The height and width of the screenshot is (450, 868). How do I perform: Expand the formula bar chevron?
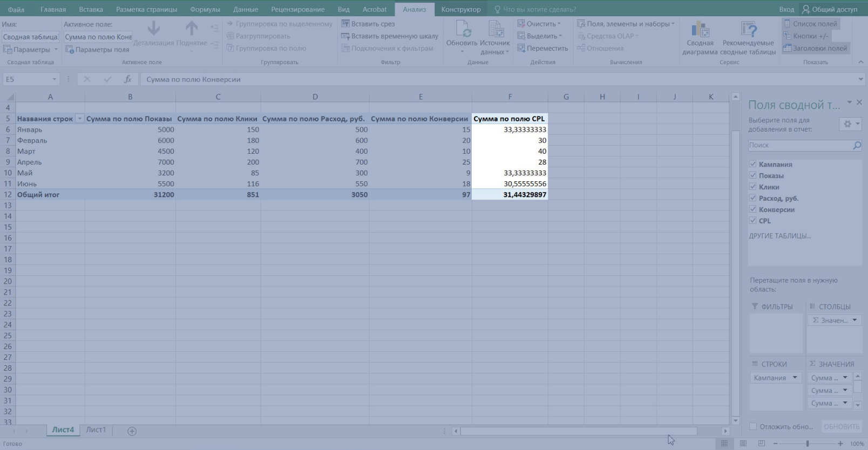860,79
